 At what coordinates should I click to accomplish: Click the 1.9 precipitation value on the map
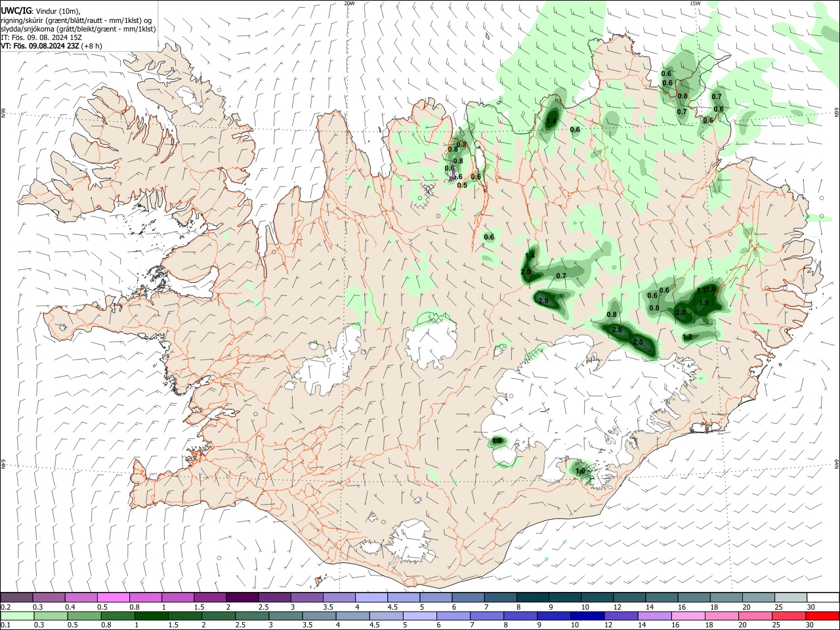click(x=703, y=303)
